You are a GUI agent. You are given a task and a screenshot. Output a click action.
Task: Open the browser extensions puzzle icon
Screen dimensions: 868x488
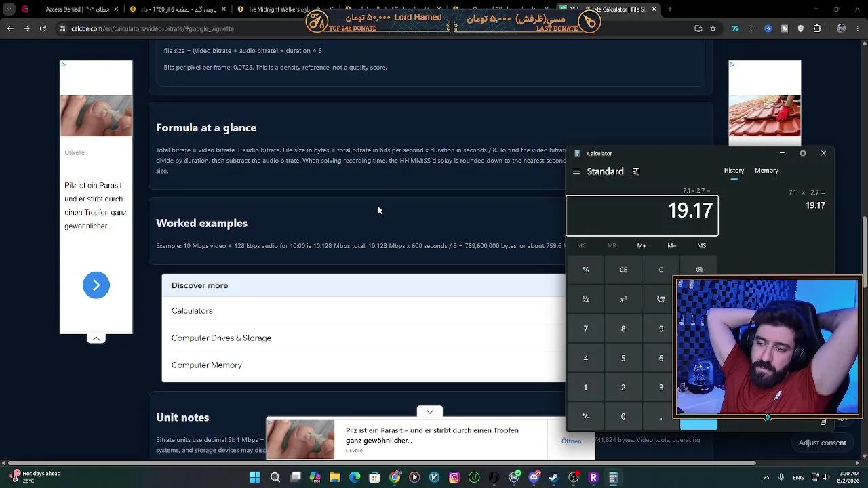(817, 28)
